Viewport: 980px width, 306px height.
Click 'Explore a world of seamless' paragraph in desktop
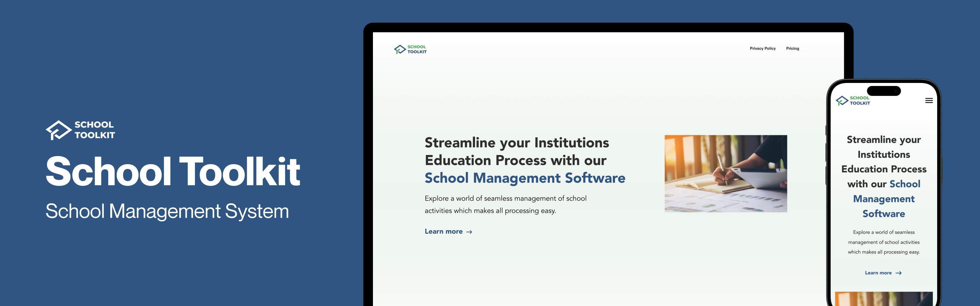505,204
